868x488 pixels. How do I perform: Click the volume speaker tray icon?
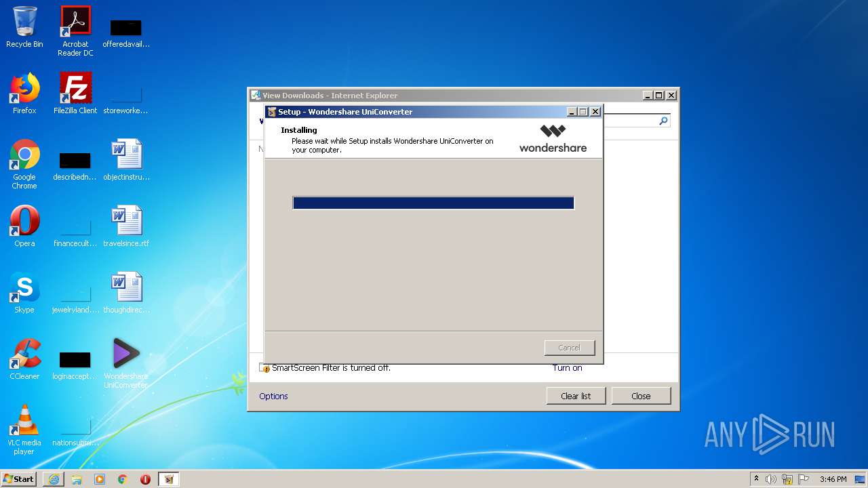(771, 479)
